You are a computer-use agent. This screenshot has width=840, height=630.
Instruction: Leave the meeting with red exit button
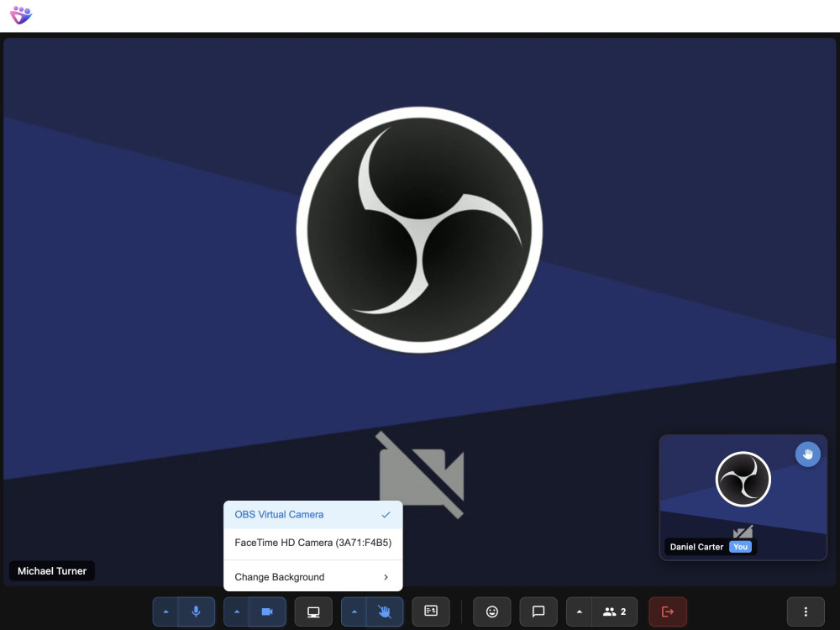668,612
